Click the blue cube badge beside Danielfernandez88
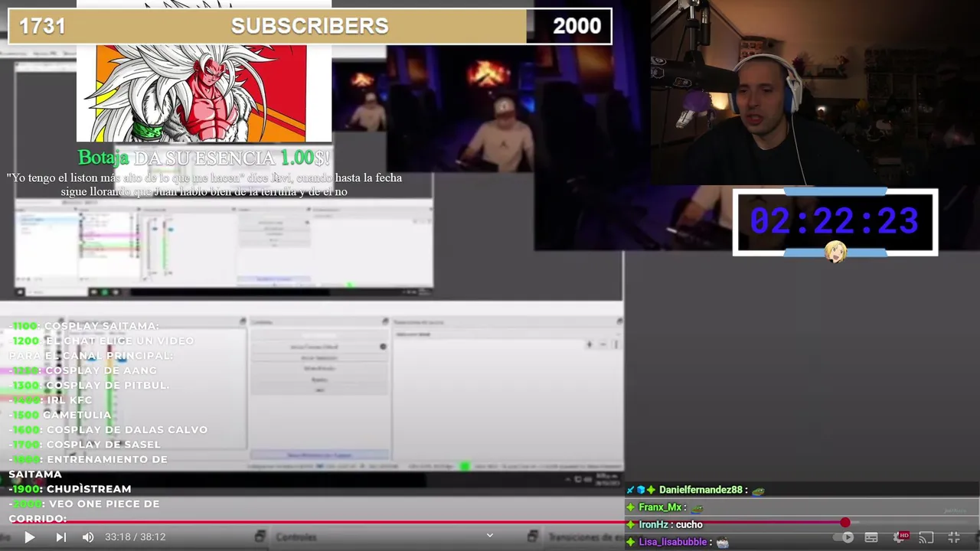Viewport: 980px width, 551px height. (641, 490)
